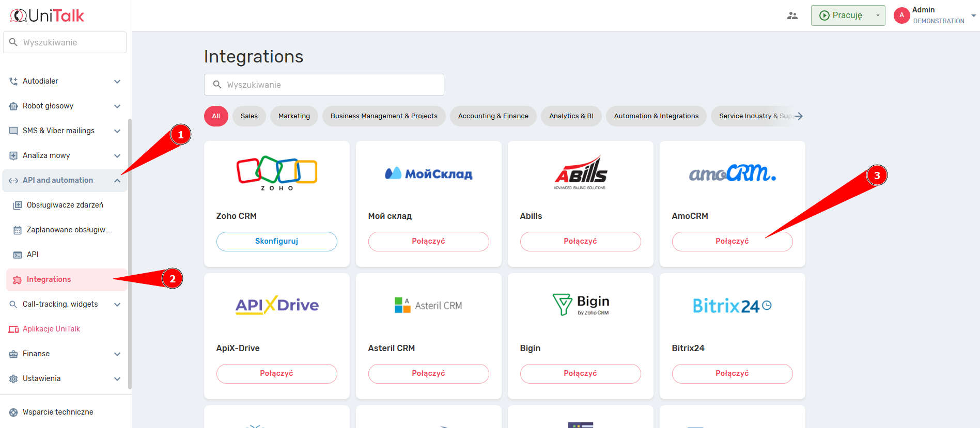This screenshot has width=980, height=428.
Task: Click the API sidebar item icon
Action: click(x=18, y=255)
